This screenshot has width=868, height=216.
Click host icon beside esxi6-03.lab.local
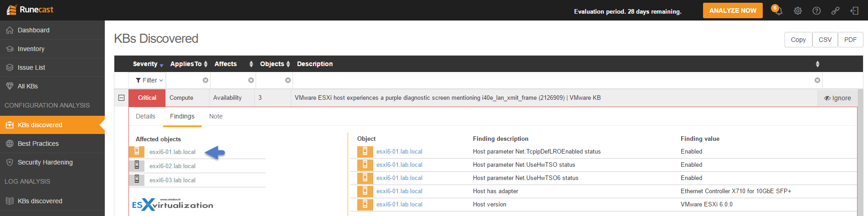pyautogui.click(x=137, y=180)
